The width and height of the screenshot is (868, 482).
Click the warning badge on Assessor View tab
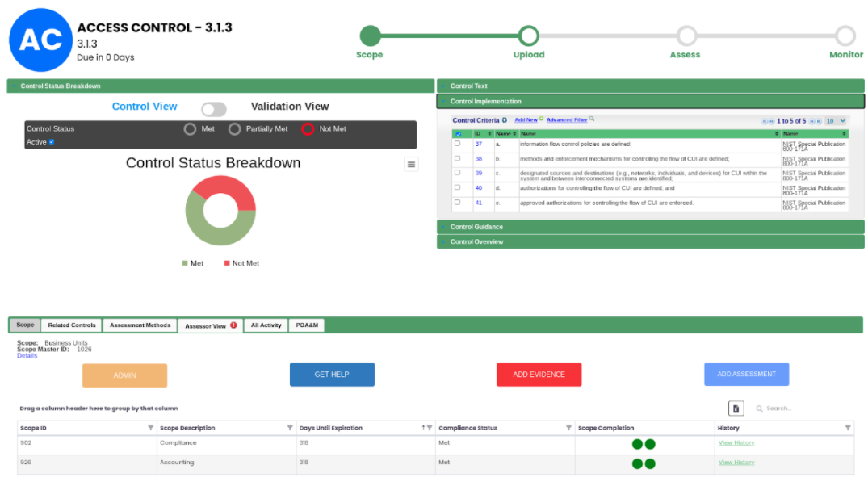233,325
